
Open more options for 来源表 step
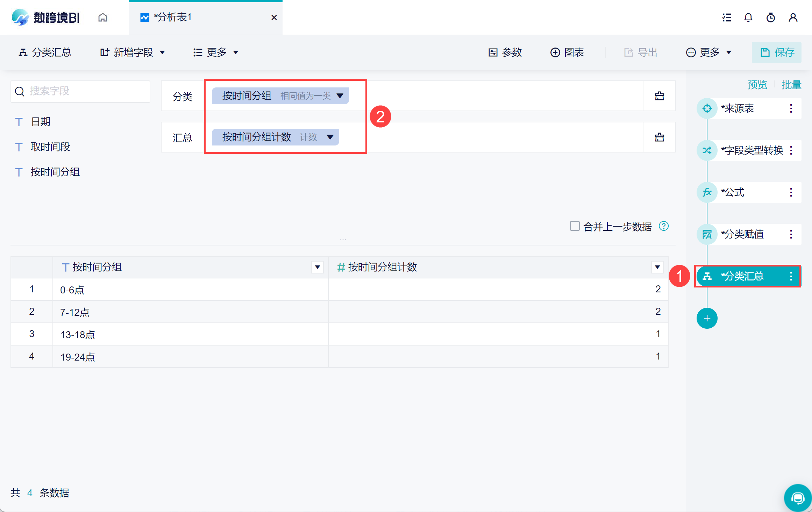(x=791, y=108)
